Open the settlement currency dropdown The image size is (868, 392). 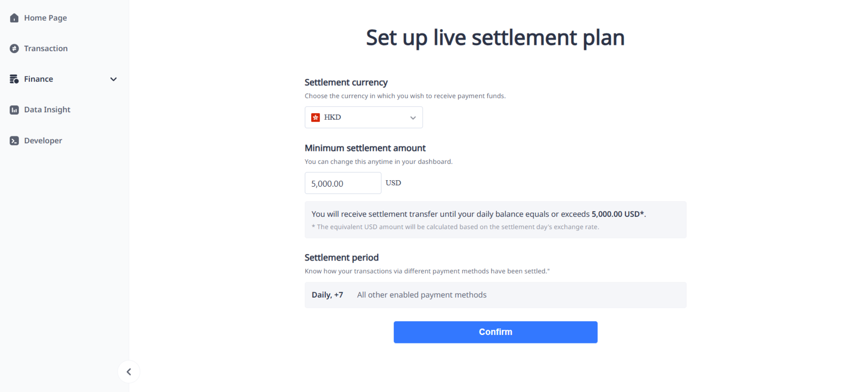click(x=364, y=117)
